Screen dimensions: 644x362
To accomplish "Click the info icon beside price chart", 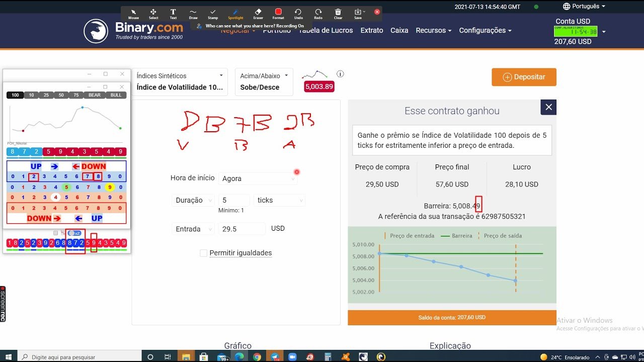I will 340,74.
